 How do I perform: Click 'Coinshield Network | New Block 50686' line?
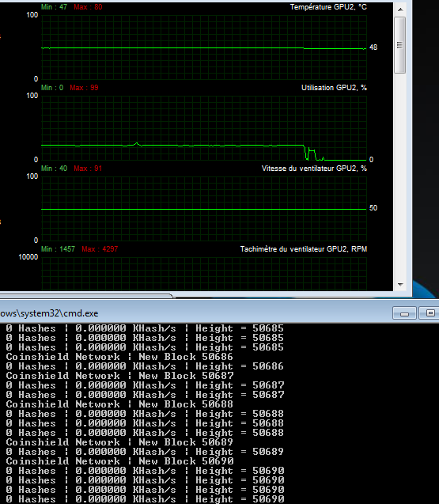[119, 357]
